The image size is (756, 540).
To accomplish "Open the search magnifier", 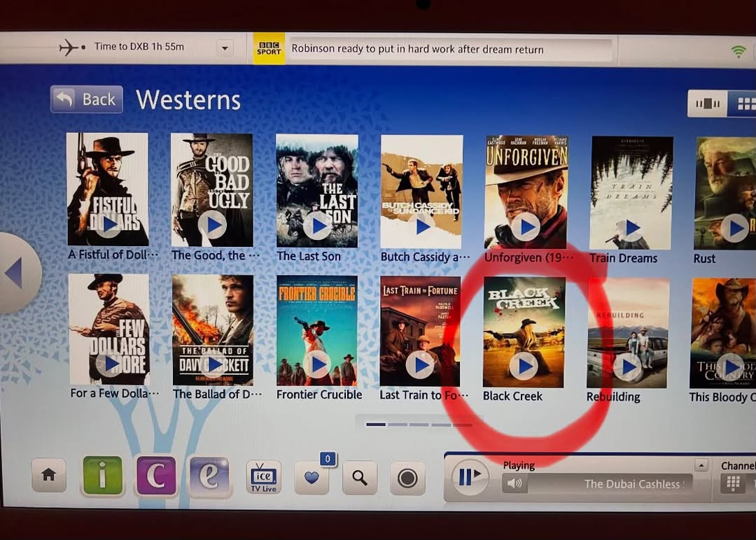I will pos(360,478).
